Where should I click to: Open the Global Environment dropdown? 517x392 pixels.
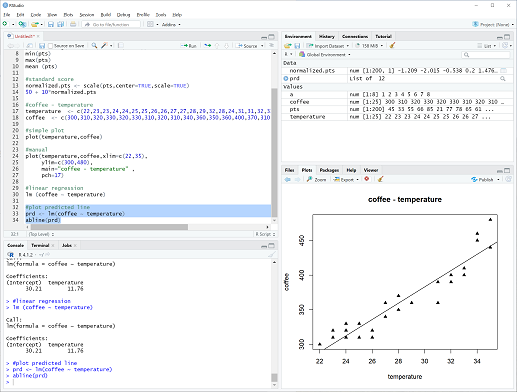pos(325,54)
